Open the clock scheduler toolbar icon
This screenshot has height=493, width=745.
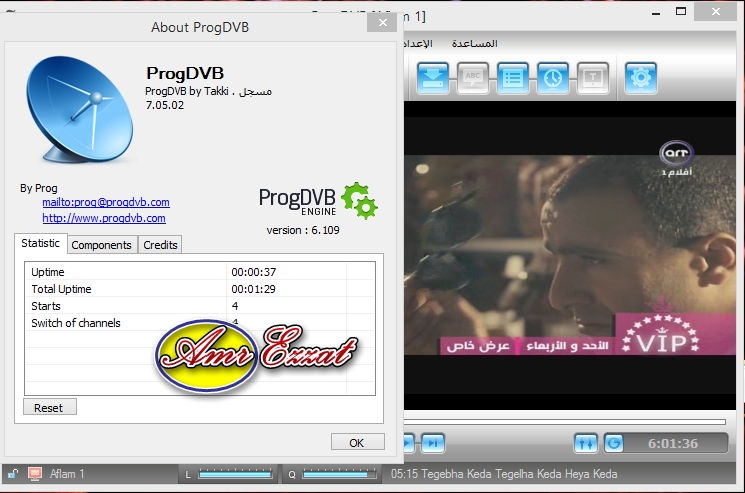click(553, 78)
